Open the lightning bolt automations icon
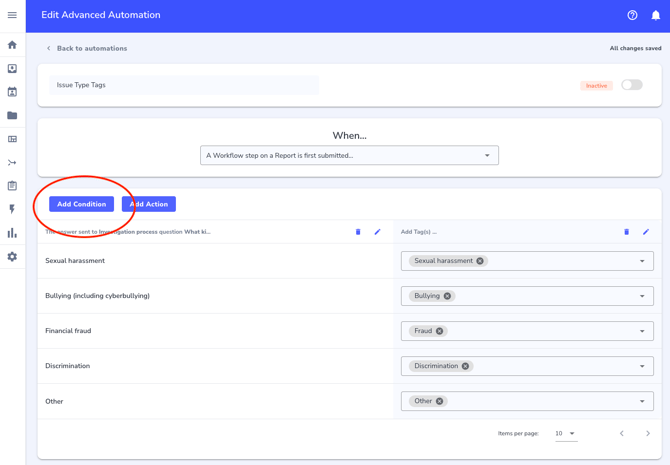This screenshot has width=670, height=465. click(12, 209)
